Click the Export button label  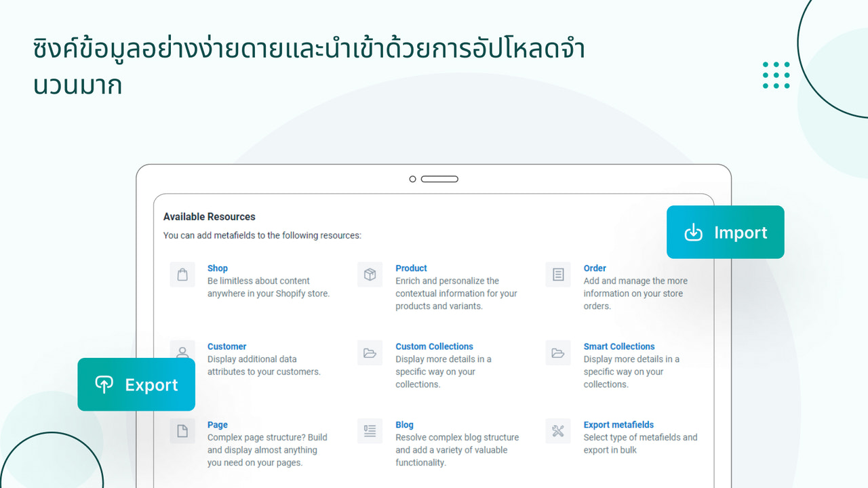[x=151, y=385]
